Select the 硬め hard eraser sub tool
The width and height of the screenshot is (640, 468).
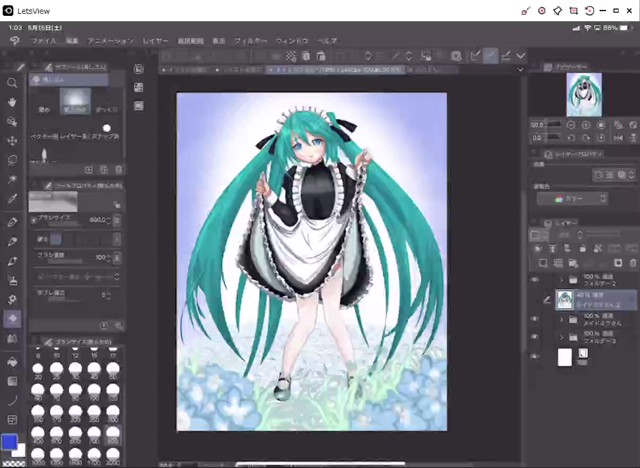tap(44, 102)
